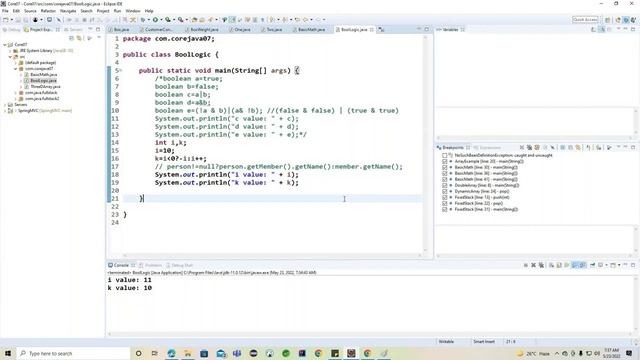The image size is (640, 360).
Task: Uncheck the BasicMath line 41 breakpoint
Action: (444, 179)
